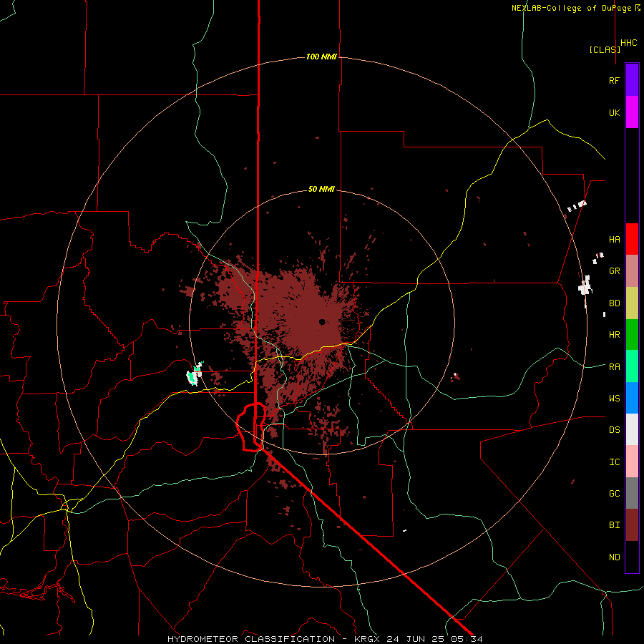Click the WS legend label text
The height and width of the screenshot is (644, 644).
(x=614, y=398)
